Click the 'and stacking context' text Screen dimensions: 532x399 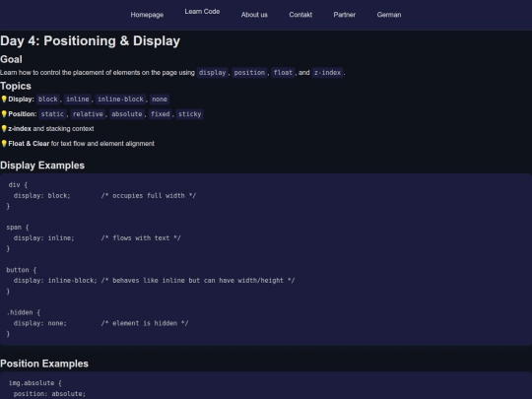point(63,129)
